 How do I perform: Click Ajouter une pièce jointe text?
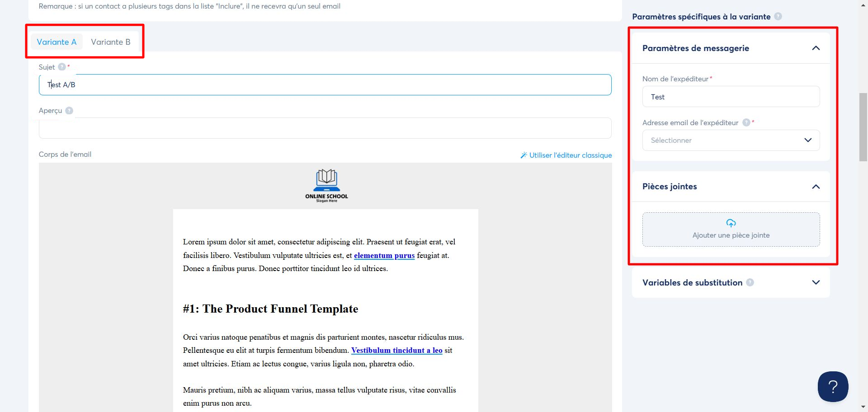pos(731,235)
